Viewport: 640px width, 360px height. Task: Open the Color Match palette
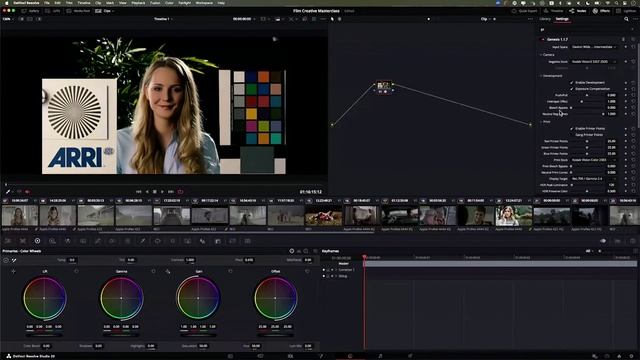(x=23, y=241)
